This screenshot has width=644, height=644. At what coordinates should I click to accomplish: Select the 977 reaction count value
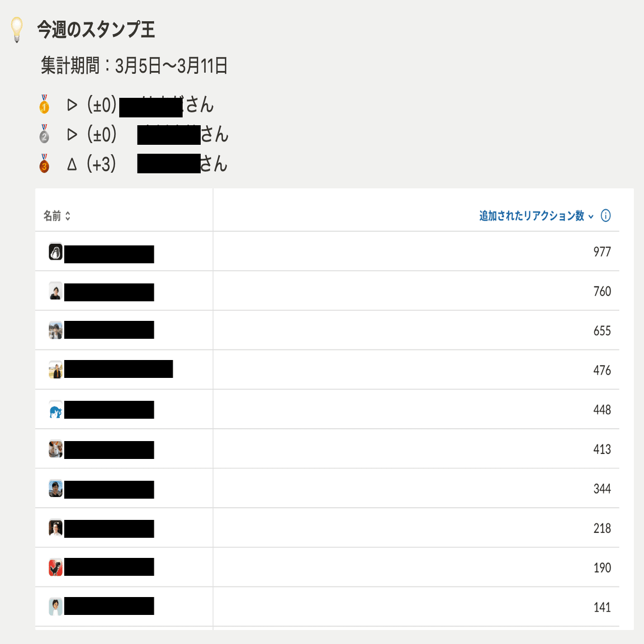click(x=602, y=251)
